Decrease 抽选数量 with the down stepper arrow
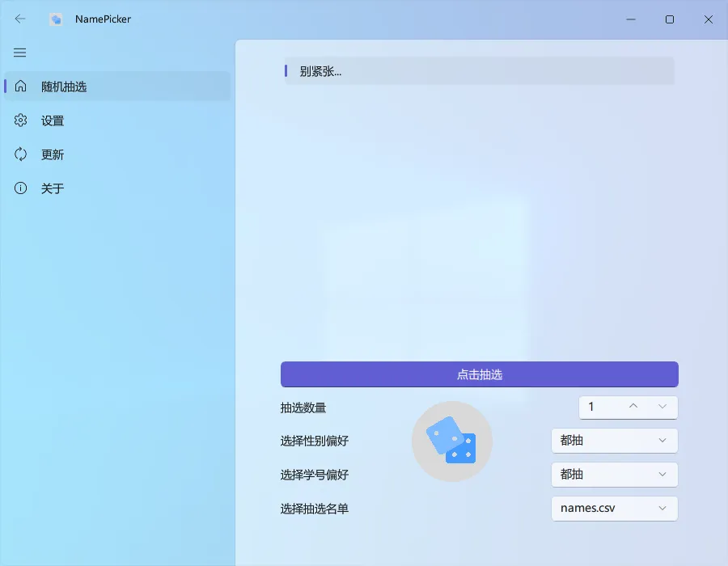The width and height of the screenshot is (728, 566). pos(662,407)
